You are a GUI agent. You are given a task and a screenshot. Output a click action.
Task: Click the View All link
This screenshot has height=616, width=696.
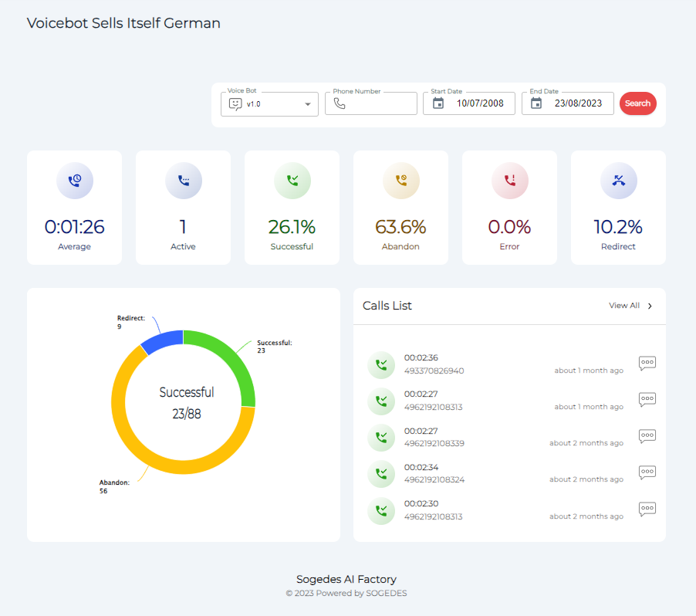623,306
